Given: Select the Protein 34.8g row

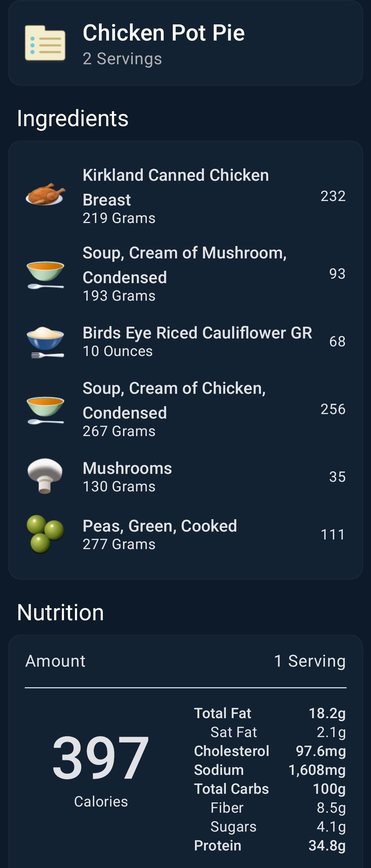Looking at the screenshot, I should click(x=270, y=845).
